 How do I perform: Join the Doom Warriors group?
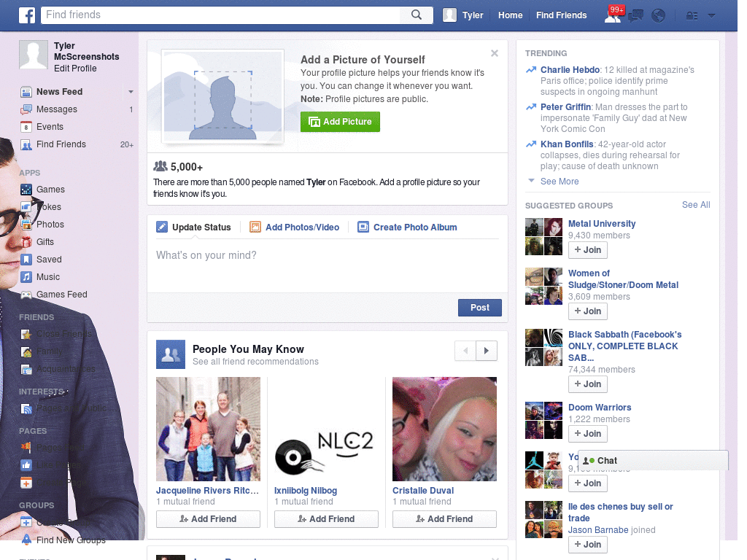point(588,434)
